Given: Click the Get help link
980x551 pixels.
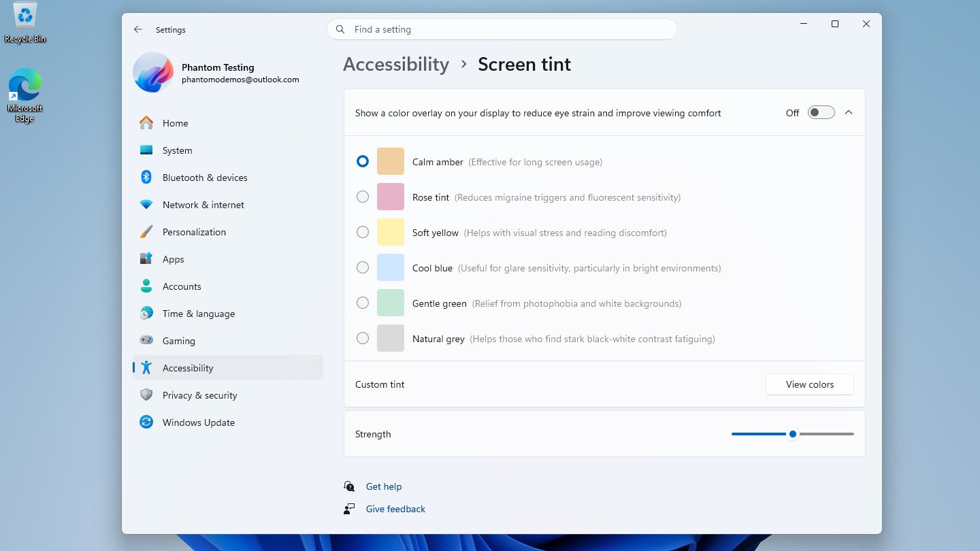Looking at the screenshot, I should (384, 486).
